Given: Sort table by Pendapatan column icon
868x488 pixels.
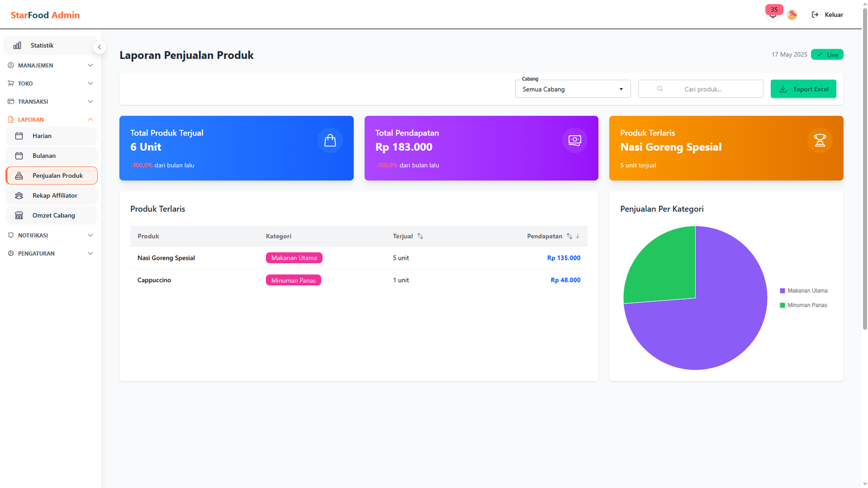Looking at the screenshot, I should [570, 236].
